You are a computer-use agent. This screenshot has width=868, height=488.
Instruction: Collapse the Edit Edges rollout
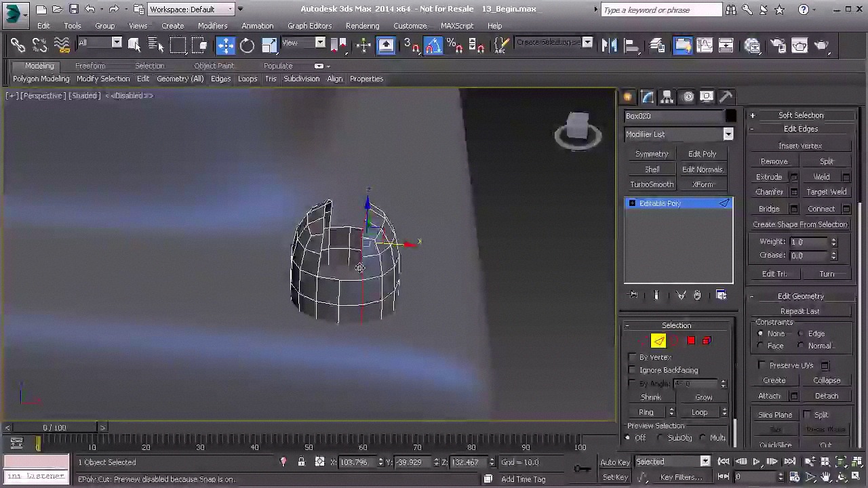(x=801, y=129)
